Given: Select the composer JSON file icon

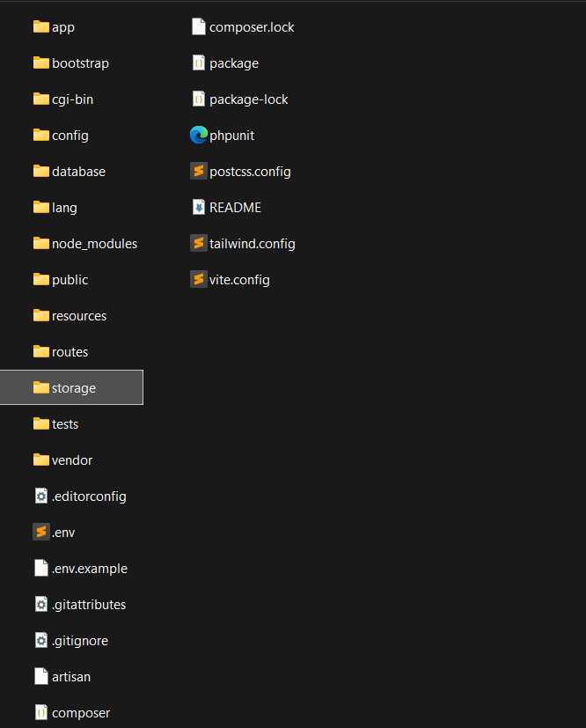Looking at the screenshot, I should [x=40, y=713].
